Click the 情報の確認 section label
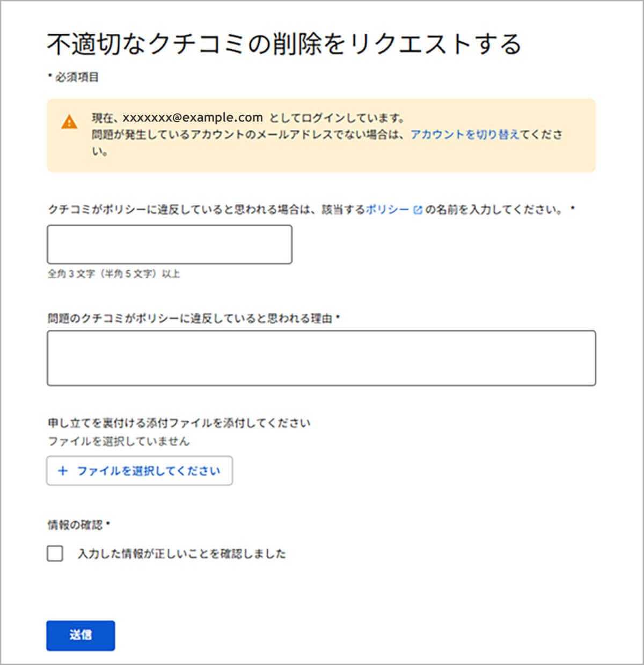The image size is (644, 665). coord(75,525)
